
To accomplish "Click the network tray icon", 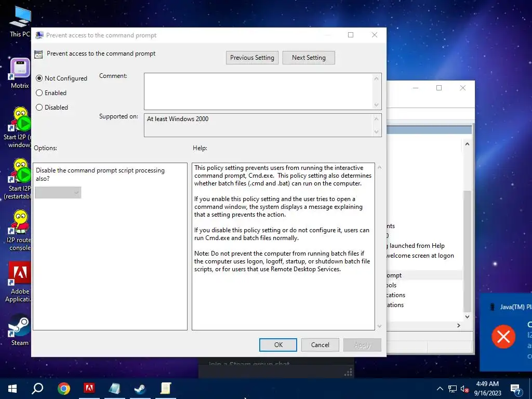I will click(453, 389).
